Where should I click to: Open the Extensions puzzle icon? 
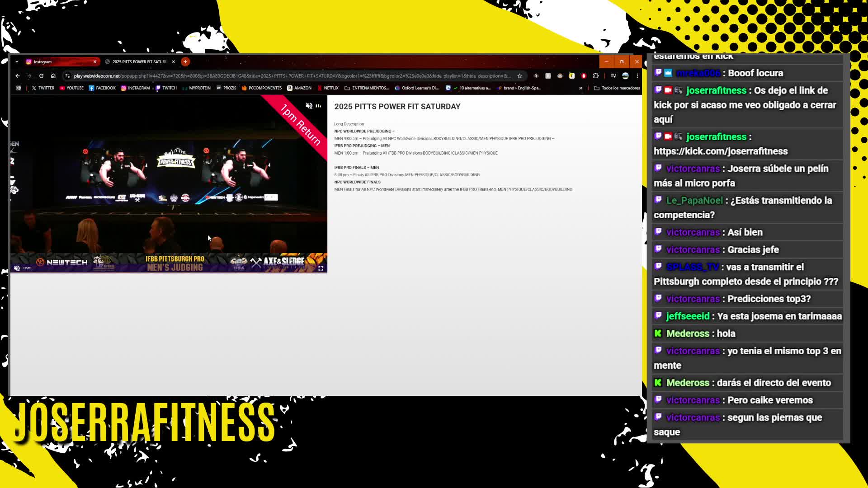tap(596, 76)
